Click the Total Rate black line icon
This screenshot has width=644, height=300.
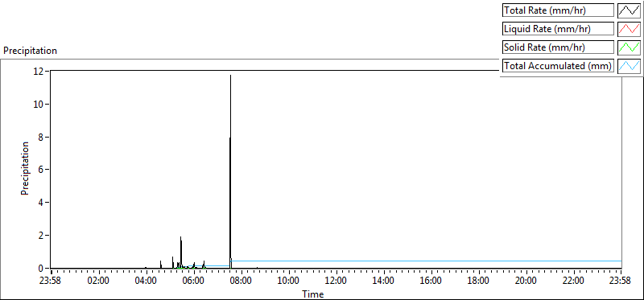[x=629, y=10]
